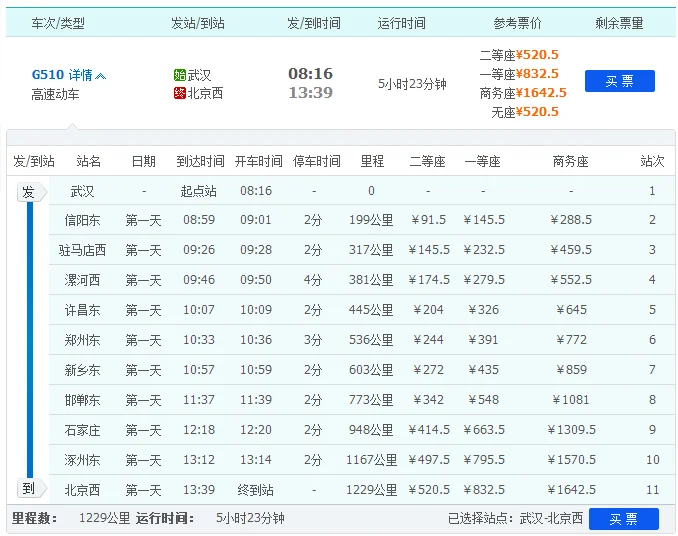Screen dimensions: 678x536
Task: Click the 发站/到站 column header
Action: 198,23
